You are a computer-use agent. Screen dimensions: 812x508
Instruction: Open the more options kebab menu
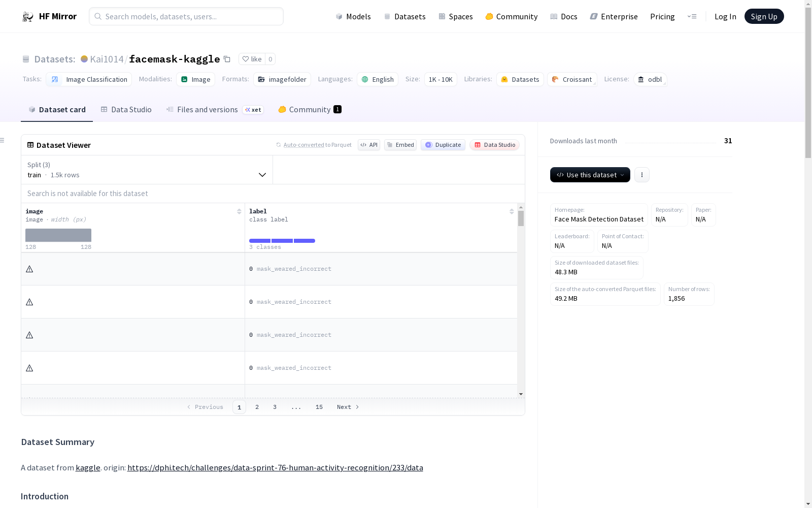pyautogui.click(x=642, y=175)
